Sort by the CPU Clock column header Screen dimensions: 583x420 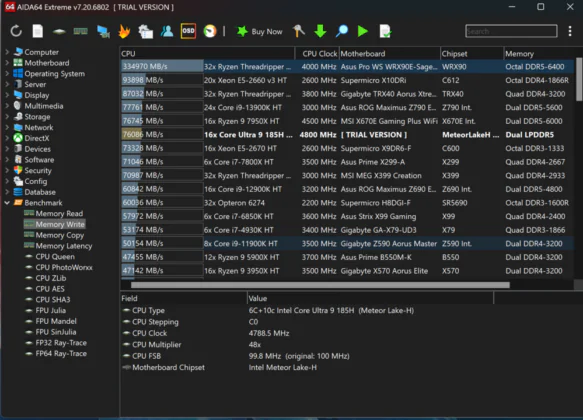(317, 54)
